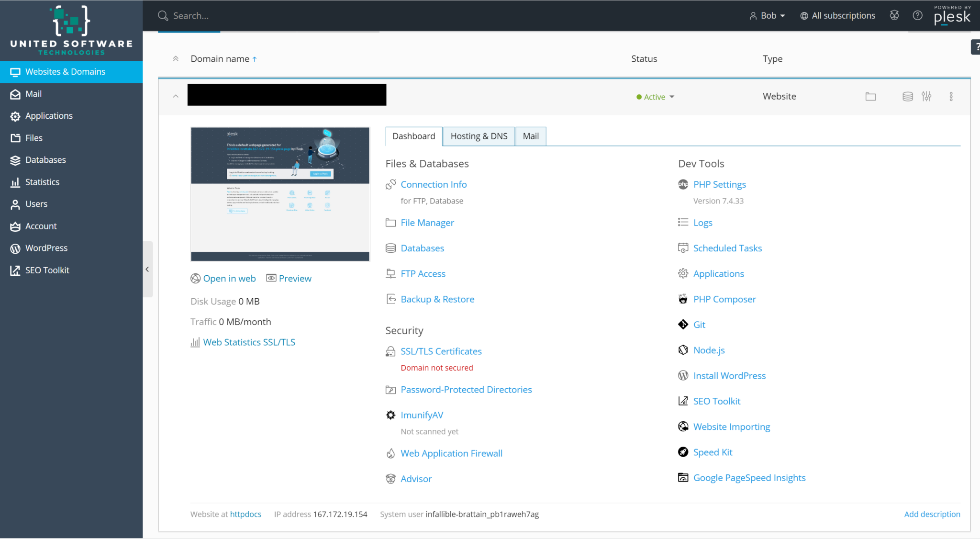Open the Active status dropdown
980x540 pixels.
point(656,97)
